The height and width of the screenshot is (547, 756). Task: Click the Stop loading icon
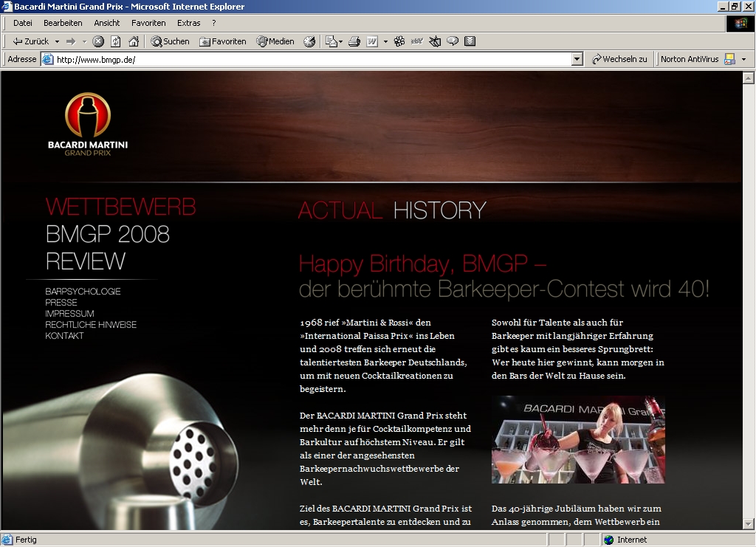click(97, 41)
